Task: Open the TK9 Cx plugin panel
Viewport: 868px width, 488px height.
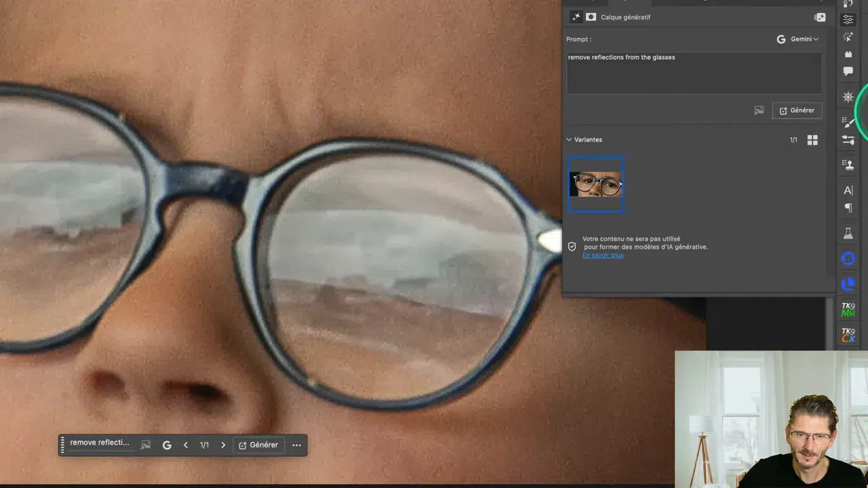Action: 848,335
